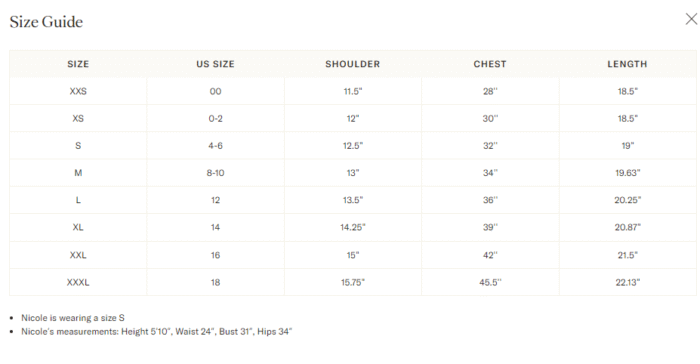Click the US SIZE column header

(x=215, y=64)
